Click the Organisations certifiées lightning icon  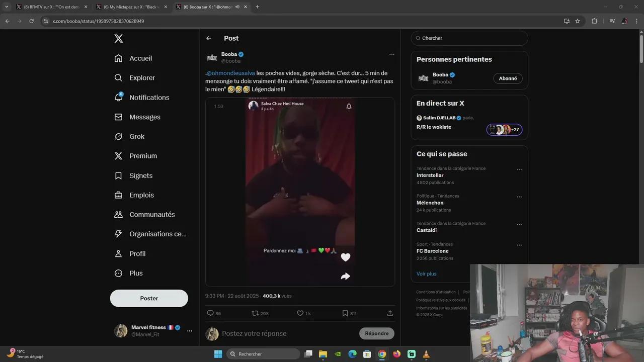tap(118, 234)
